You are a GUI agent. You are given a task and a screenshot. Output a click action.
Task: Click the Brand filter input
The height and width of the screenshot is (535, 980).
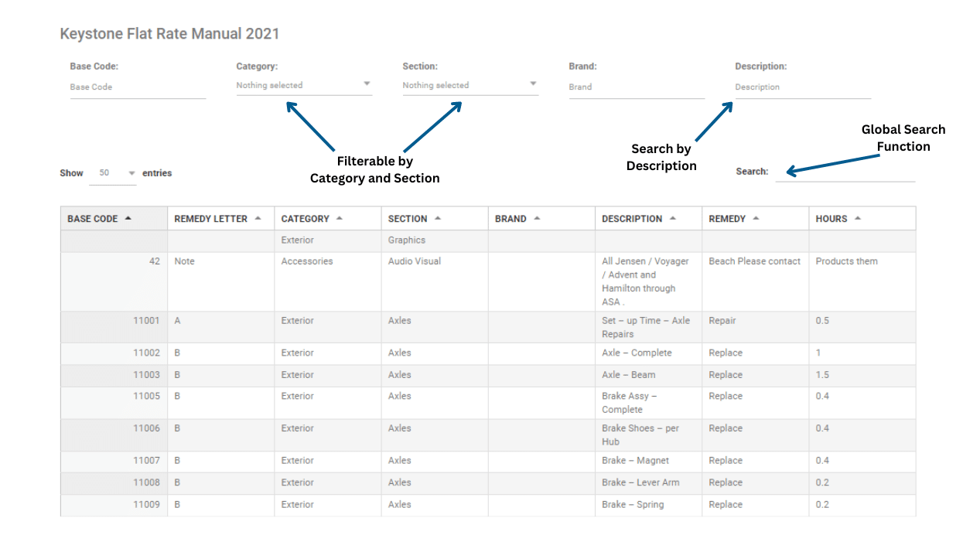pyautogui.click(x=637, y=87)
